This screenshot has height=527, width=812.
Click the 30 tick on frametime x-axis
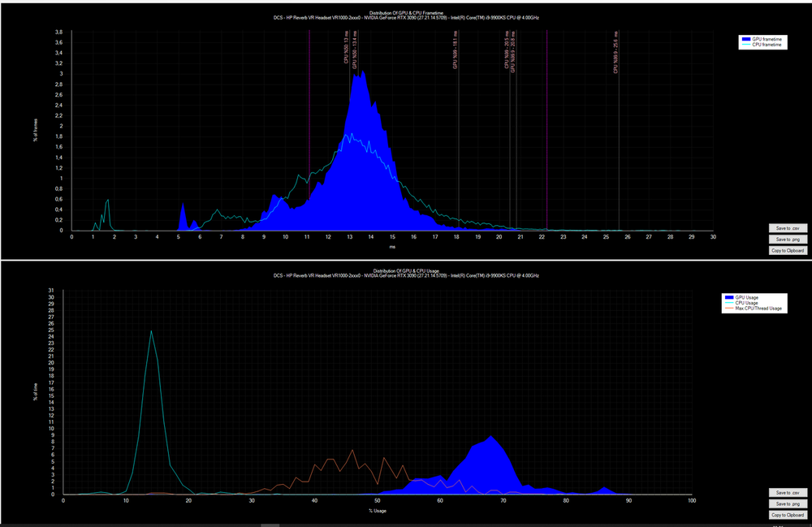tap(713, 237)
